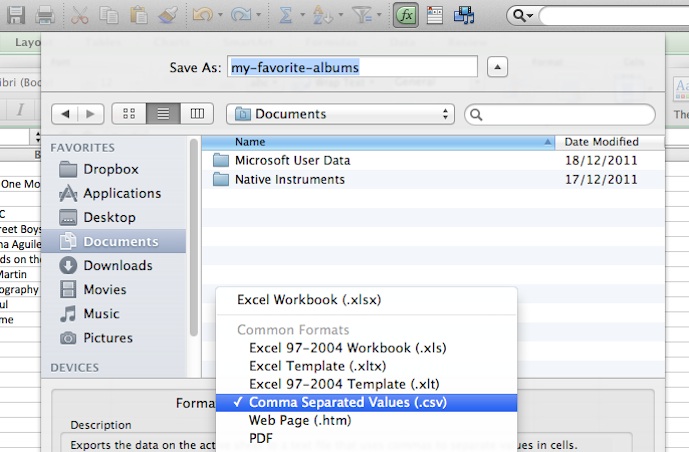Switch to list view in save dialog
The image size is (689, 452).
(163, 114)
